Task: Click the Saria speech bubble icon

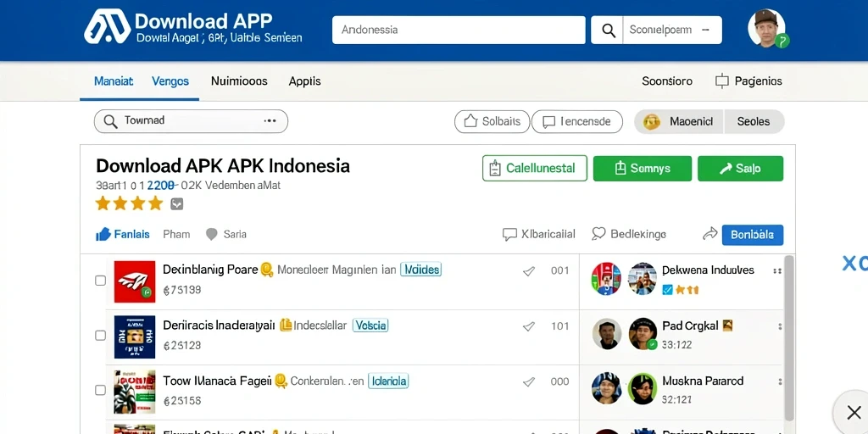Action: (x=211, y=234)
